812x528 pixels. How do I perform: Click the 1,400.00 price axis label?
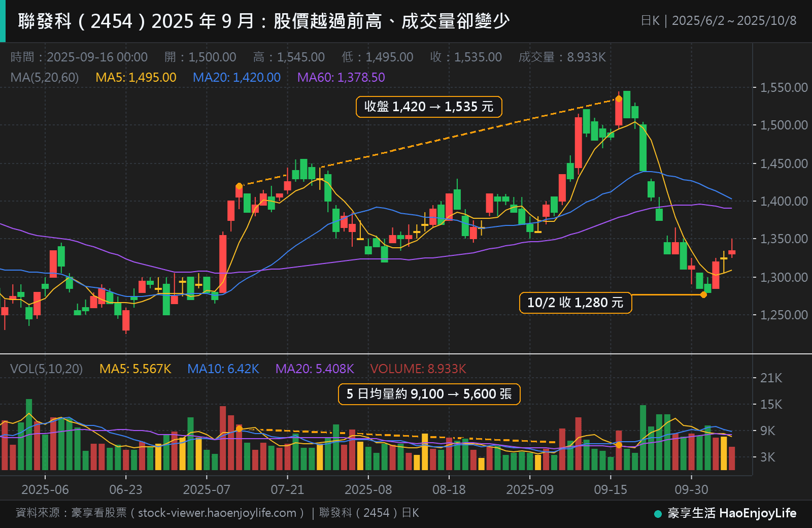784,201
